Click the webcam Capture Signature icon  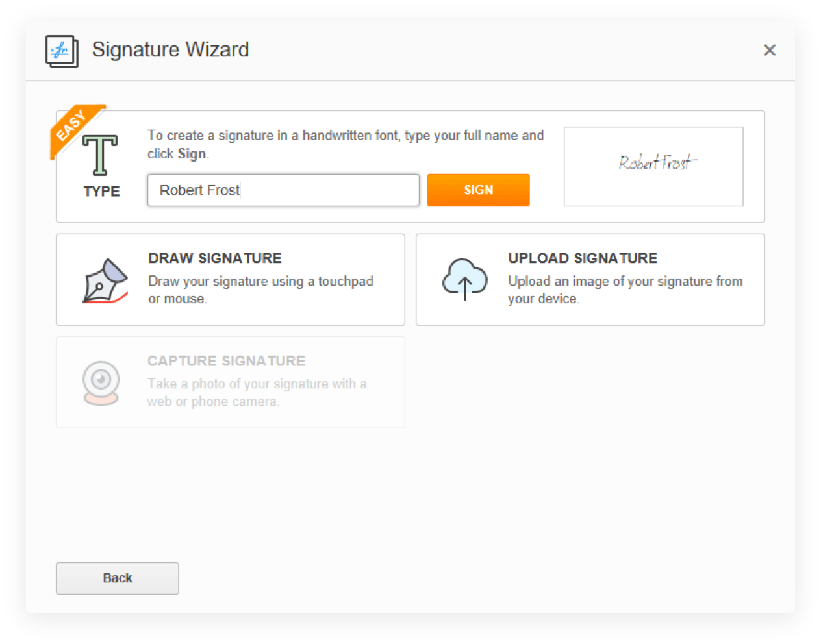click(x=101, y=383)
